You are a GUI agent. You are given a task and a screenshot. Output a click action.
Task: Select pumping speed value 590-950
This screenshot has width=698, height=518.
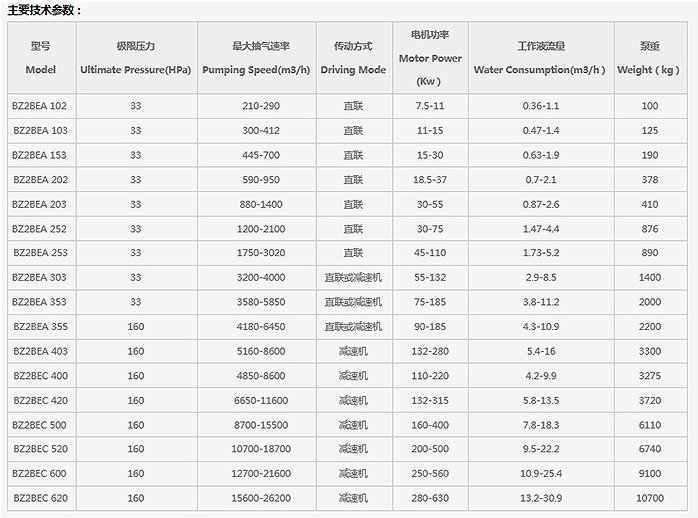pyautogui.click(x=257, y=179)
